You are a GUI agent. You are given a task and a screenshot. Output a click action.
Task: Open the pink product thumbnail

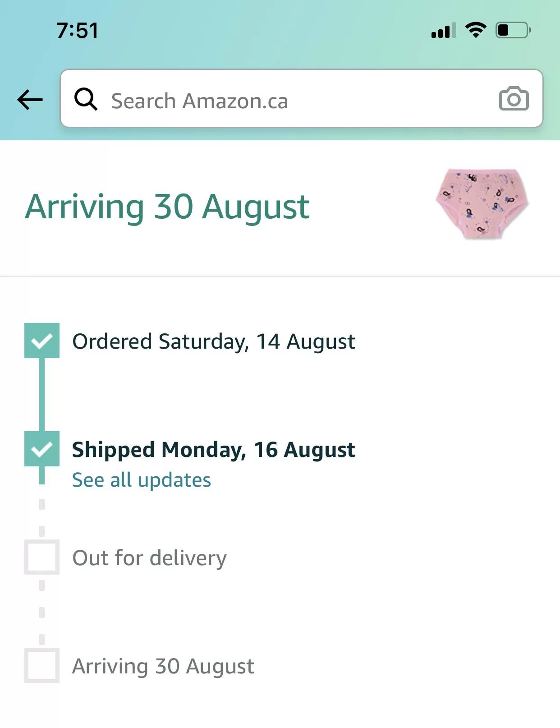click(482, 204)
